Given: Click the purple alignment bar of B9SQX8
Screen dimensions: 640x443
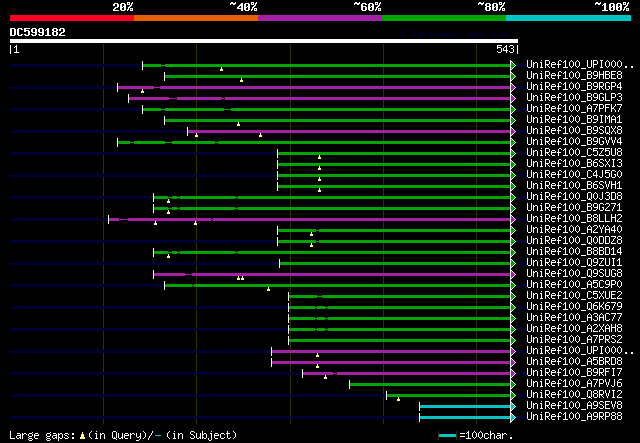Looking at the screenshot, I should [349, 131].
